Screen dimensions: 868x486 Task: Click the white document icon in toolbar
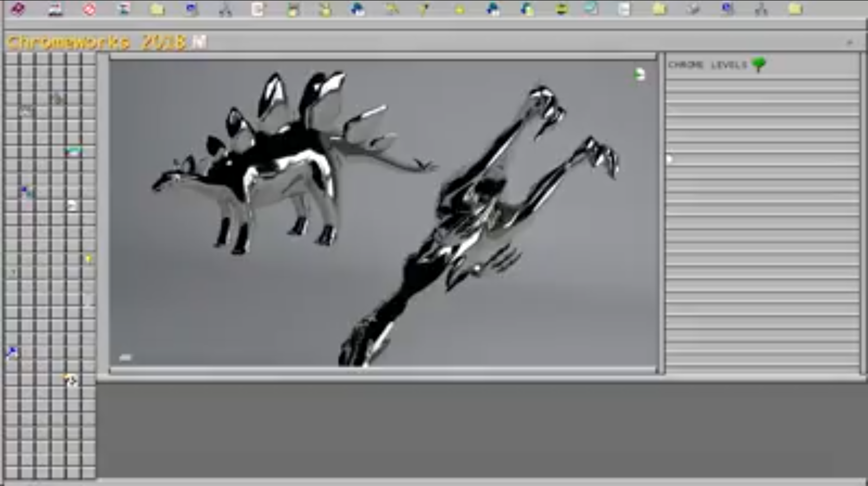258,9
